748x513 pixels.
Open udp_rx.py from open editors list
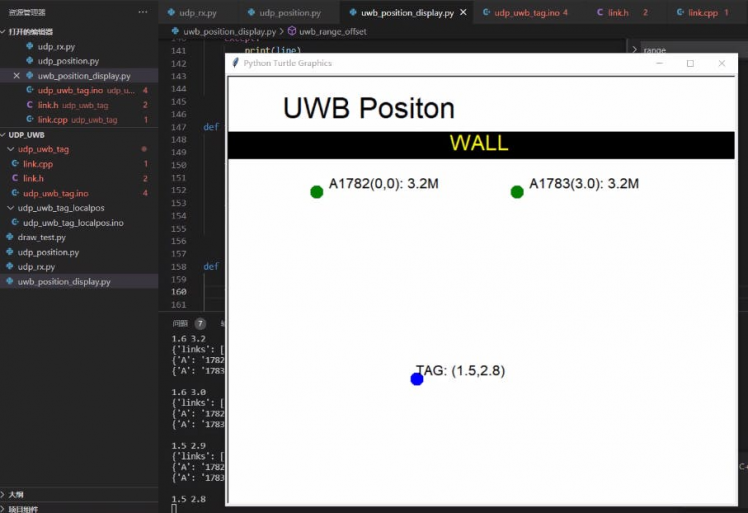click(56, 46)
